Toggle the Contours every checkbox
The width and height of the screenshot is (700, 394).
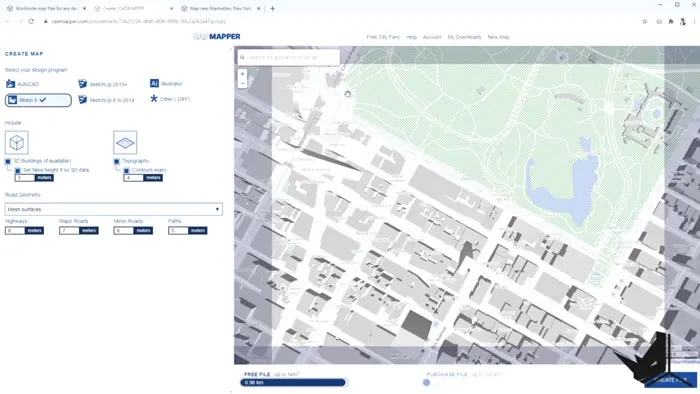tap(126, 170)
